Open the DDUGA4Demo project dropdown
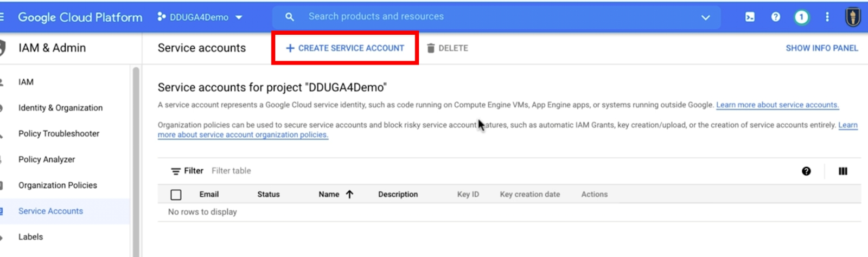 point(200,17)
